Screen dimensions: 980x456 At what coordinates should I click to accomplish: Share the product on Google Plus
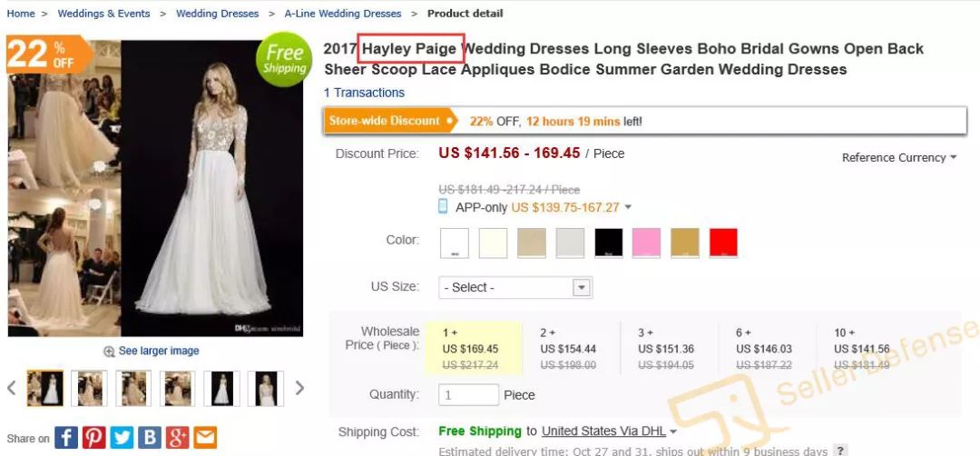178,438
